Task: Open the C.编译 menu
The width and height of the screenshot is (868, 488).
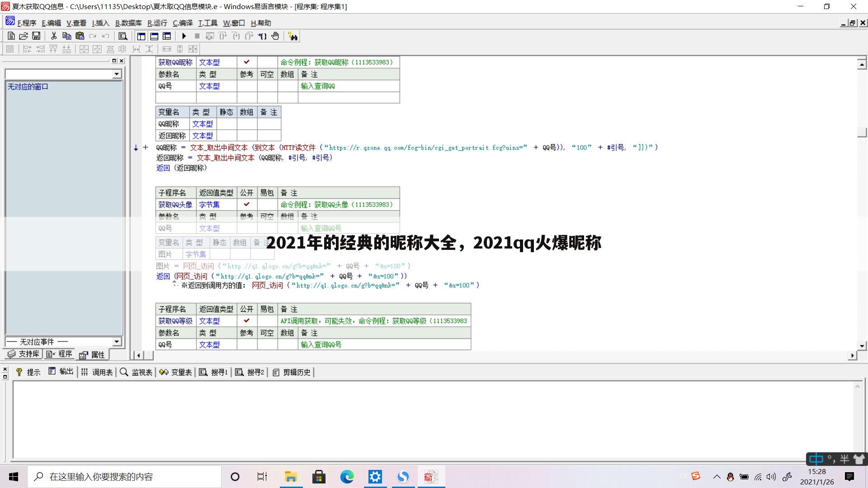Action: tap(183, 23)
